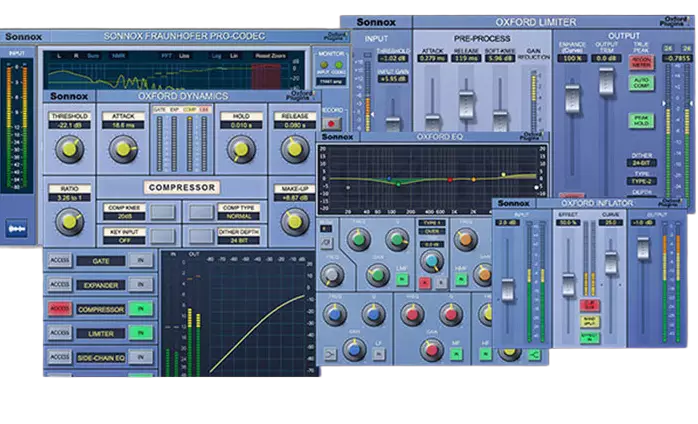Screen dimensions: 698x424
Task: Click the blue LF gain knob in Oxford EQ
Action: coord(354,350)
